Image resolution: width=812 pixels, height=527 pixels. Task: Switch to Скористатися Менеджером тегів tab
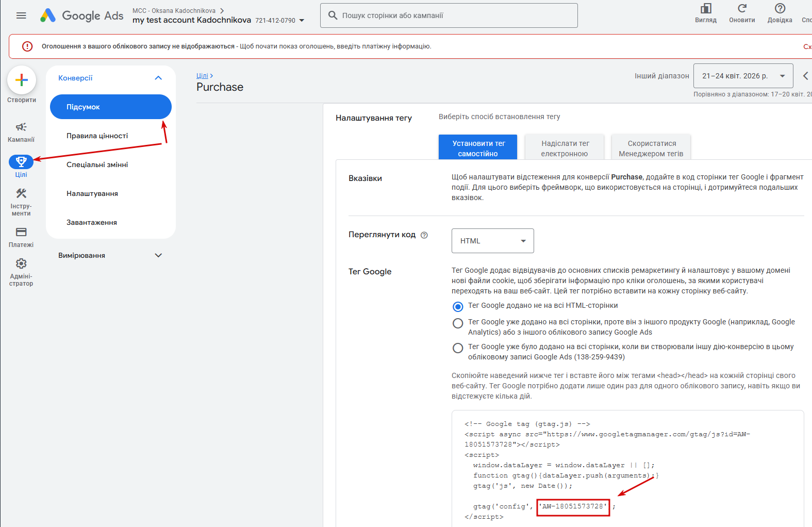tap(651, 147)
